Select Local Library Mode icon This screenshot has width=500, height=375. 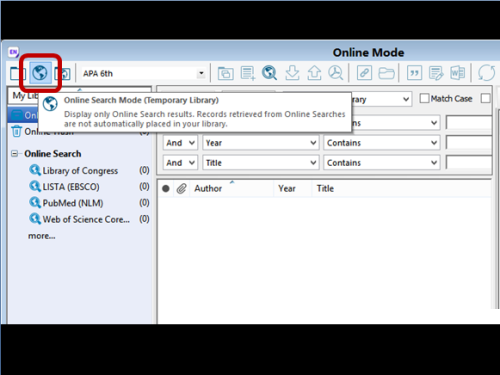[x=17, y=73]
